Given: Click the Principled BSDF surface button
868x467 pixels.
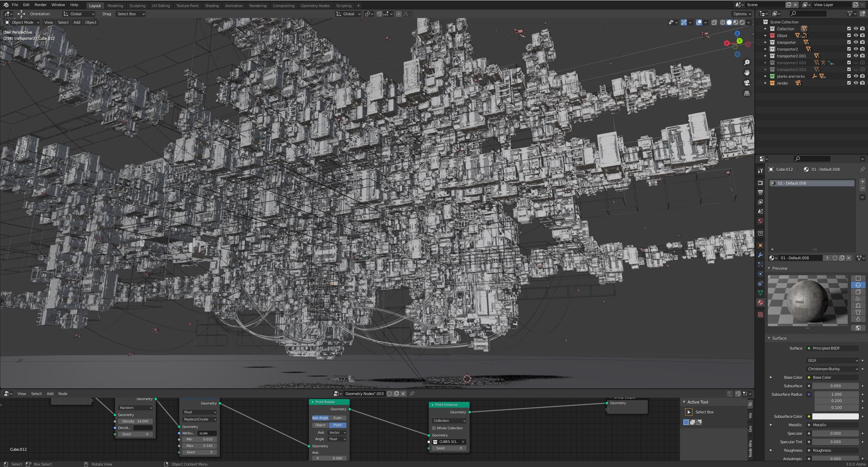Looking at the screenshot, I should (x=832, y=348).
